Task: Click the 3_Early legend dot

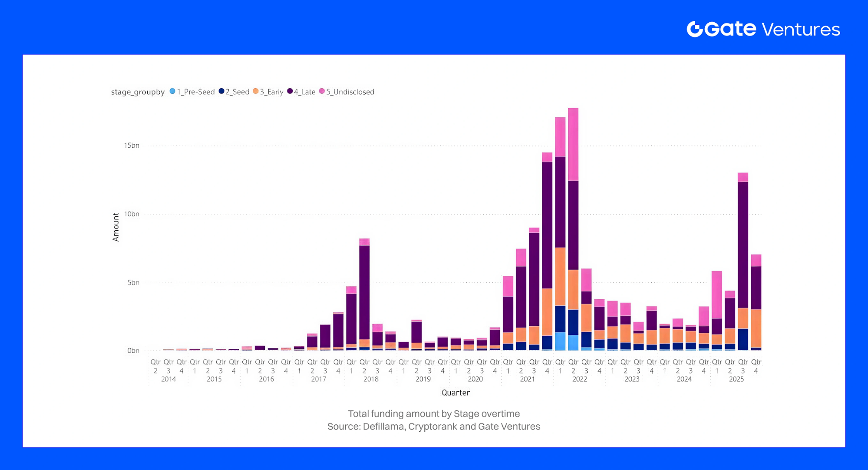Action: pyautogui.click(x=256, y=91)
